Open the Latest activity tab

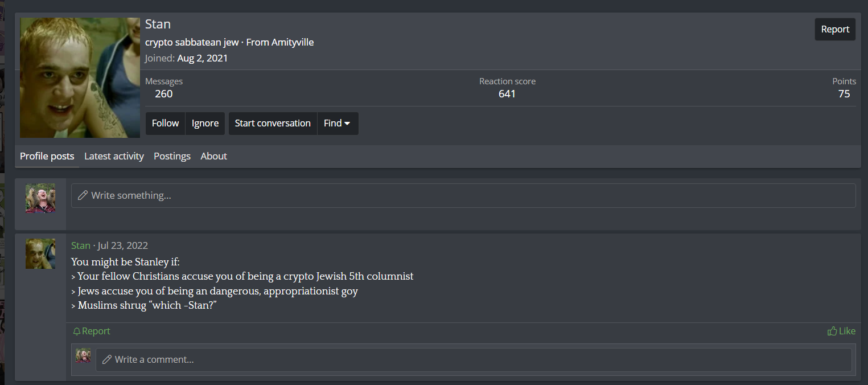(x=114, y=156)
